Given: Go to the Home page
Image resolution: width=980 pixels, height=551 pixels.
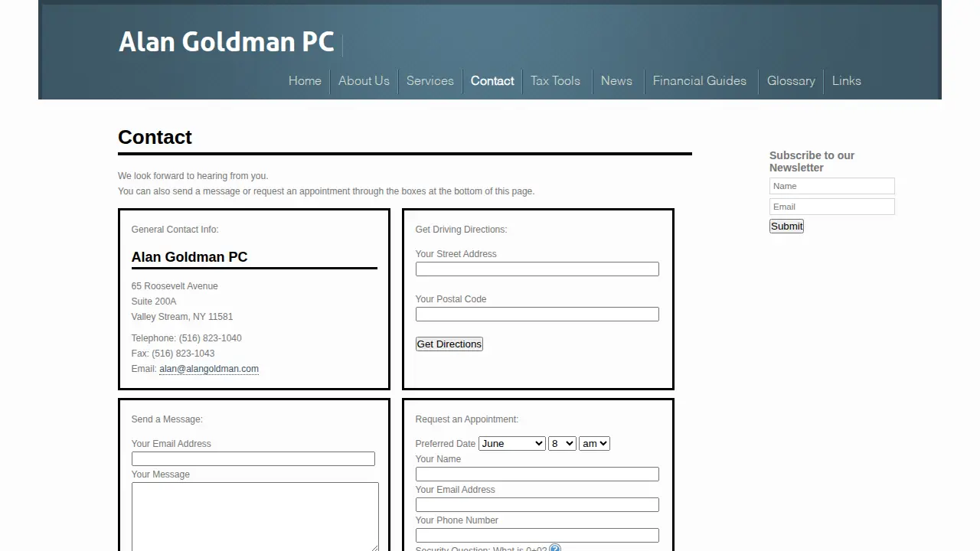Looking at the screenshot, I should click(x=305, y=81).
